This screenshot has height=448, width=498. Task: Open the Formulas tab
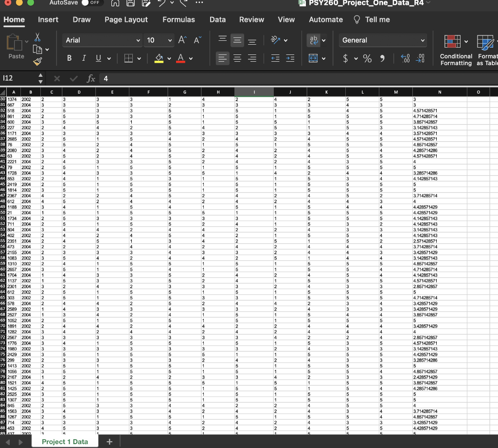click(x=178, y=19)
